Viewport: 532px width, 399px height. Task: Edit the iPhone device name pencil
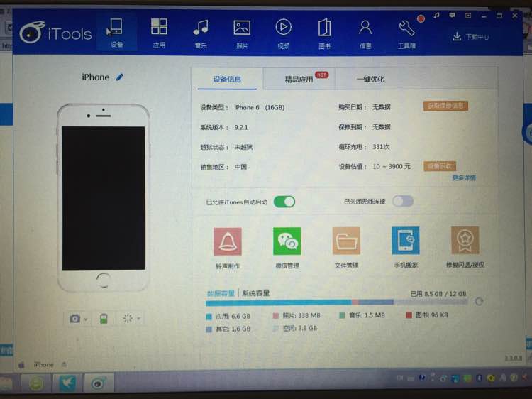pyautogui.click(x=119, y=77)
